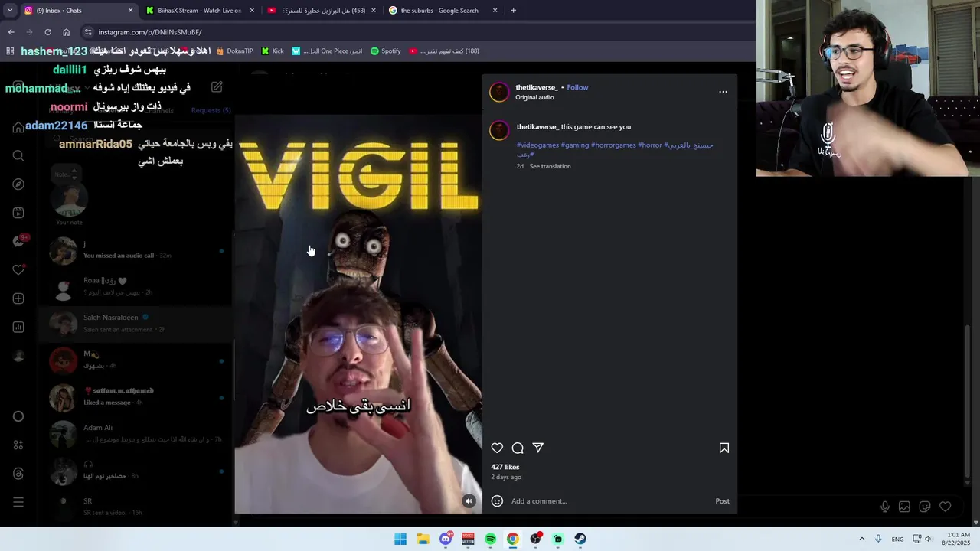The width and height of the screenshot is (980, 551).
Task: Open Spotify from the taskbar
Action: pos(490,539)
